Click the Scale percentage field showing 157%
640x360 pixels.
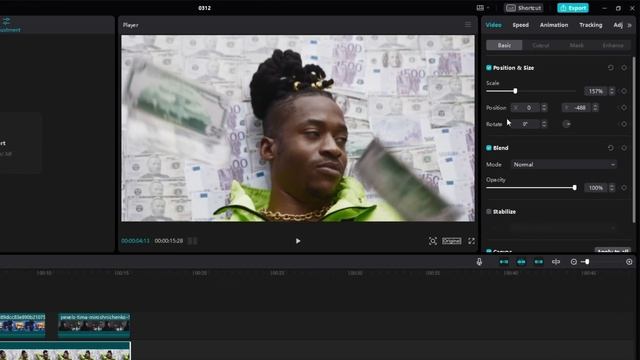[596, 91]
